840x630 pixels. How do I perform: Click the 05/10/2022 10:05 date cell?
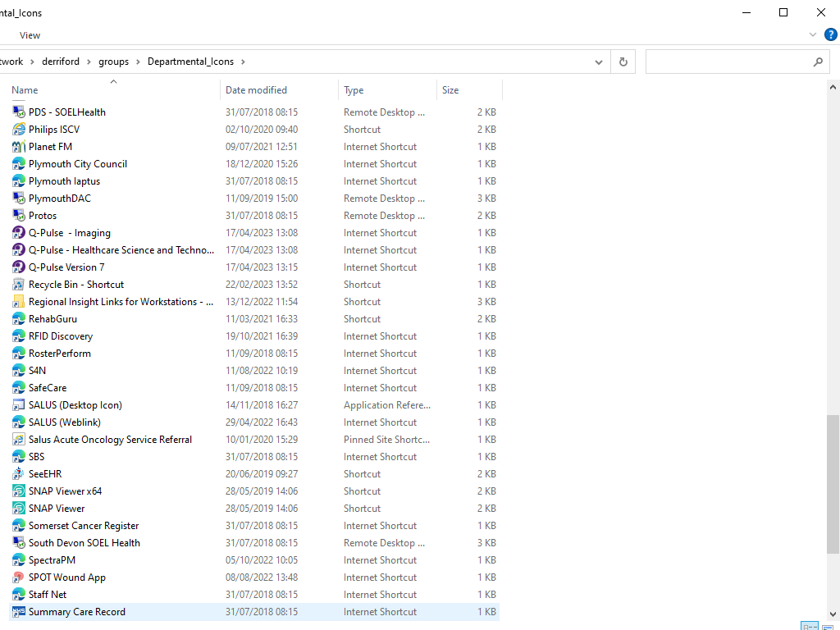(262, 559)
